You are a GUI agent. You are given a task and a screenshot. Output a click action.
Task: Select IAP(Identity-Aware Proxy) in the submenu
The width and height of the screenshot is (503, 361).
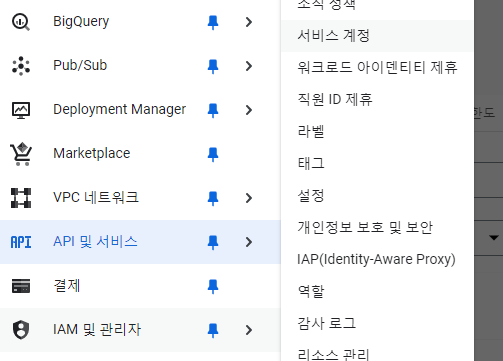pos(377,260)
